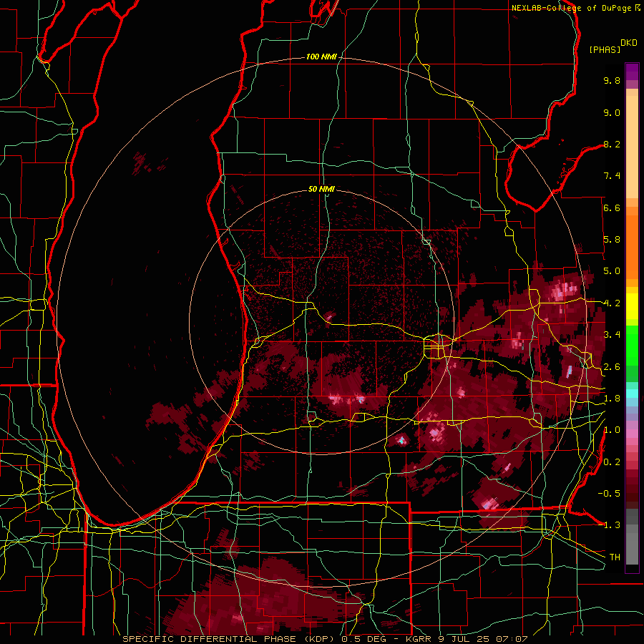Screen dimensions: 644x644
Task: Click the 9.8 value on the color scale
Action: tap(612, 81)
